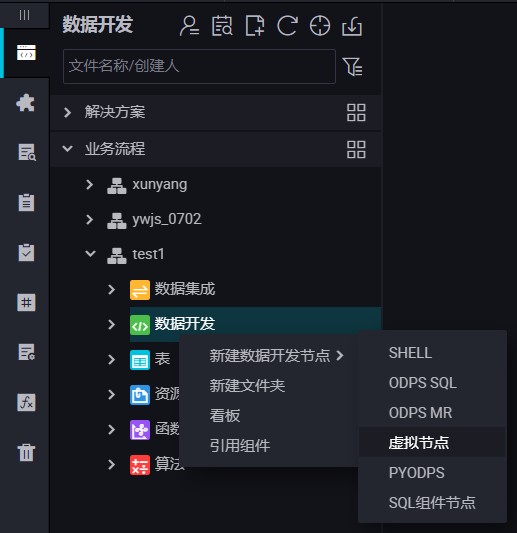Click the locate target crosshair icon
Viewport: 517px width, 533px height.
coord(320,25)
